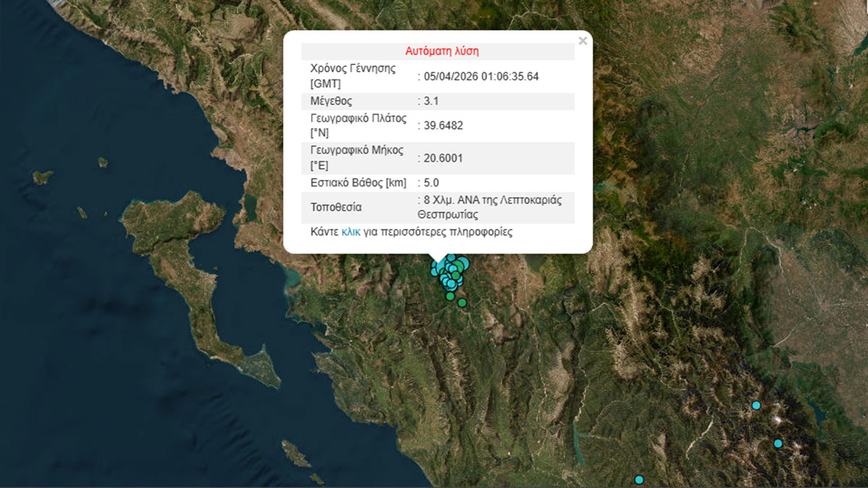Select the topmost cyan marker at the popup's pointer

[x=451, y=257]
